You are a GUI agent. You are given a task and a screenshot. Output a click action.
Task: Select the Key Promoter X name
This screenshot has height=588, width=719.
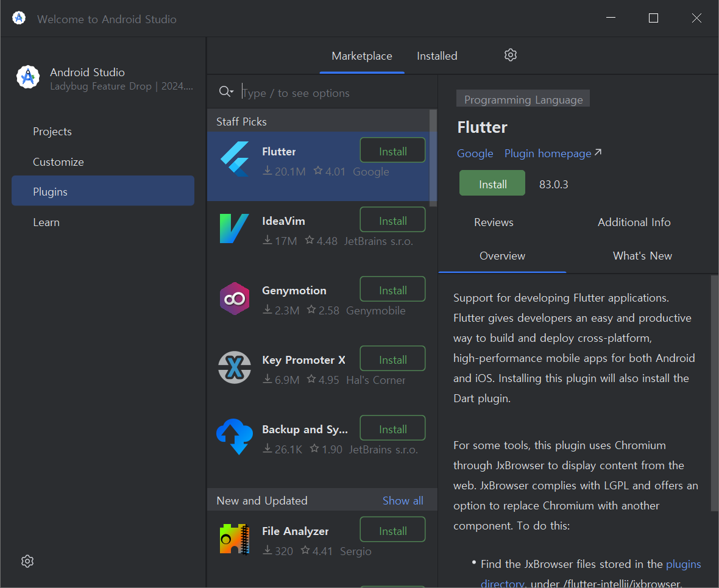pos(303,361)
